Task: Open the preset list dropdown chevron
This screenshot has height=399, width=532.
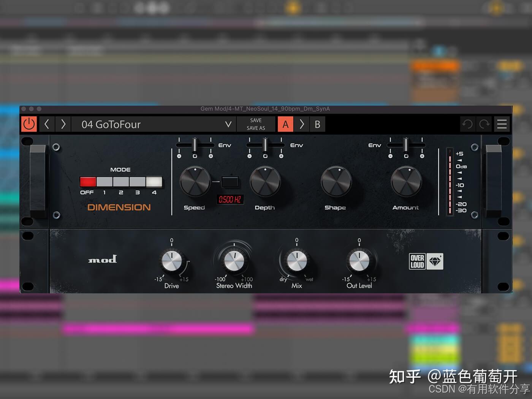Action: (228, 124)
